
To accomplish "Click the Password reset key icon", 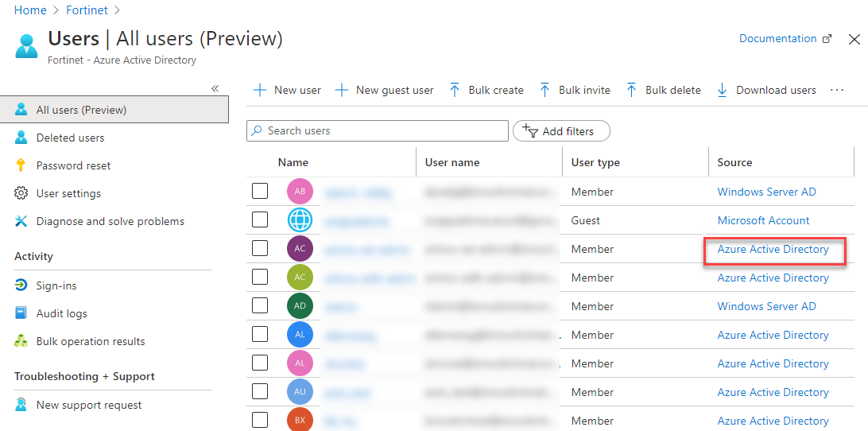I will (x=21, y=165).
